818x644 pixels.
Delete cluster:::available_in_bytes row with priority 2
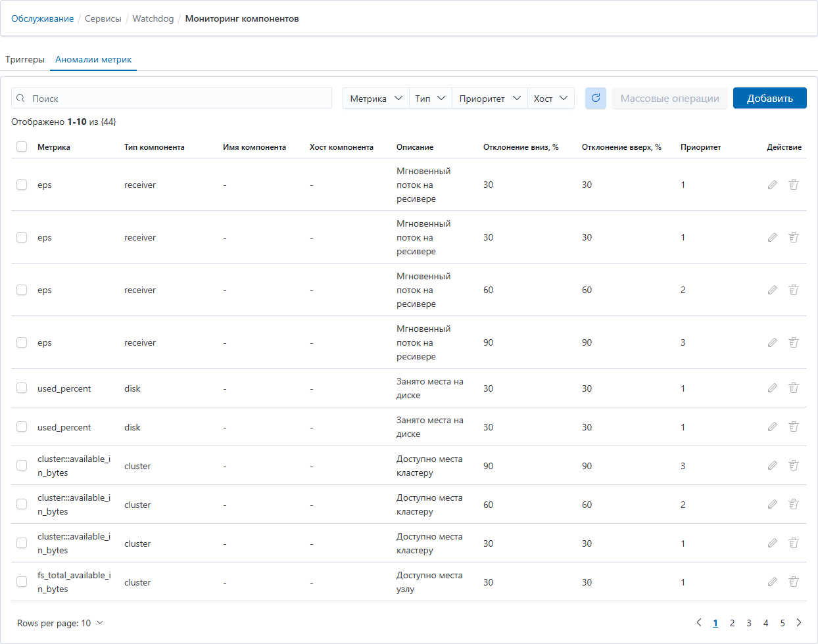pyautogui.click(x=794, y=504)
